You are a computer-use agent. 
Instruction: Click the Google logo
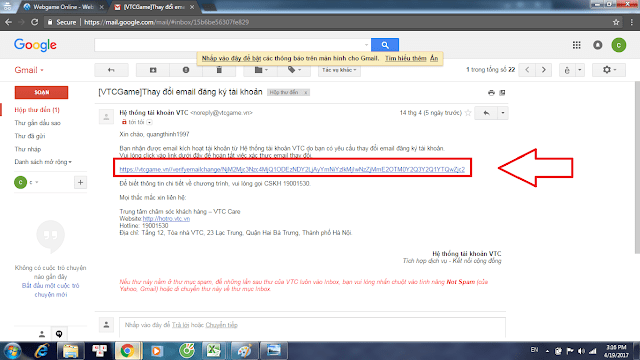(x=35, y=45)
